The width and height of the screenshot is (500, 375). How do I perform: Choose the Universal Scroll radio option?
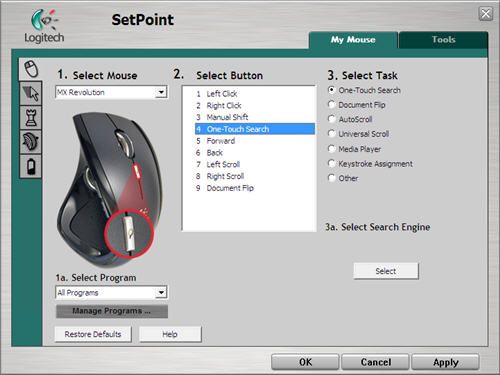(331, 134)
